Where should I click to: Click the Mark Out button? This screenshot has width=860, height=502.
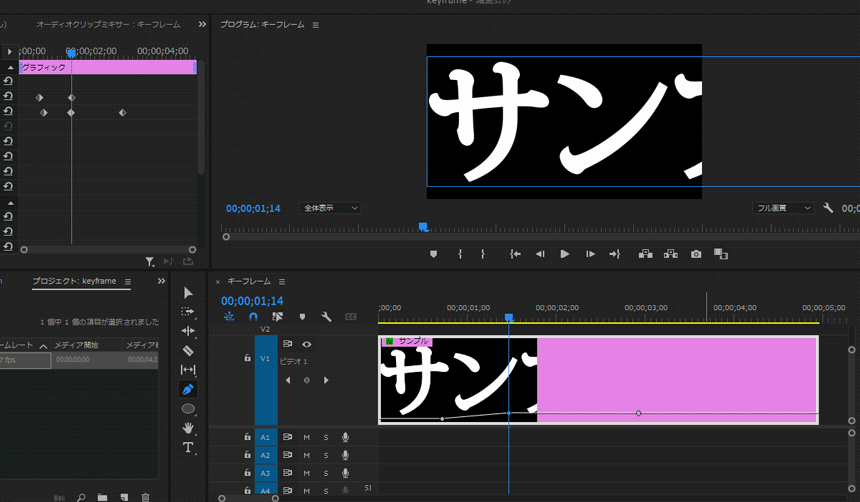tap(483, 254)
